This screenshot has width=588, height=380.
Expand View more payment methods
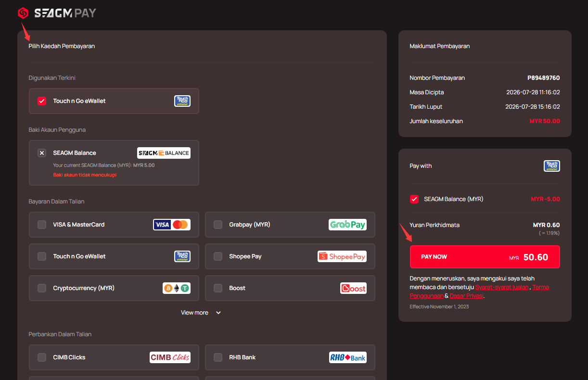point(201,313)
